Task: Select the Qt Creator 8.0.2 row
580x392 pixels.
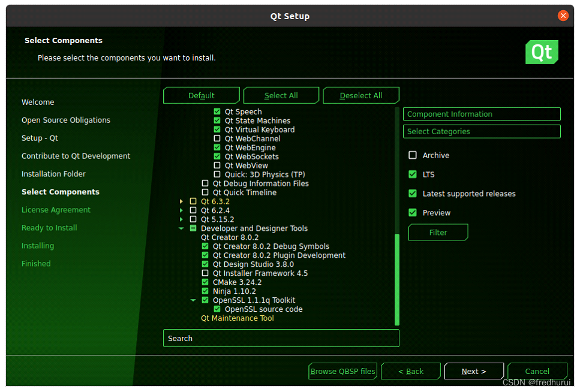Action: point(230,237)
